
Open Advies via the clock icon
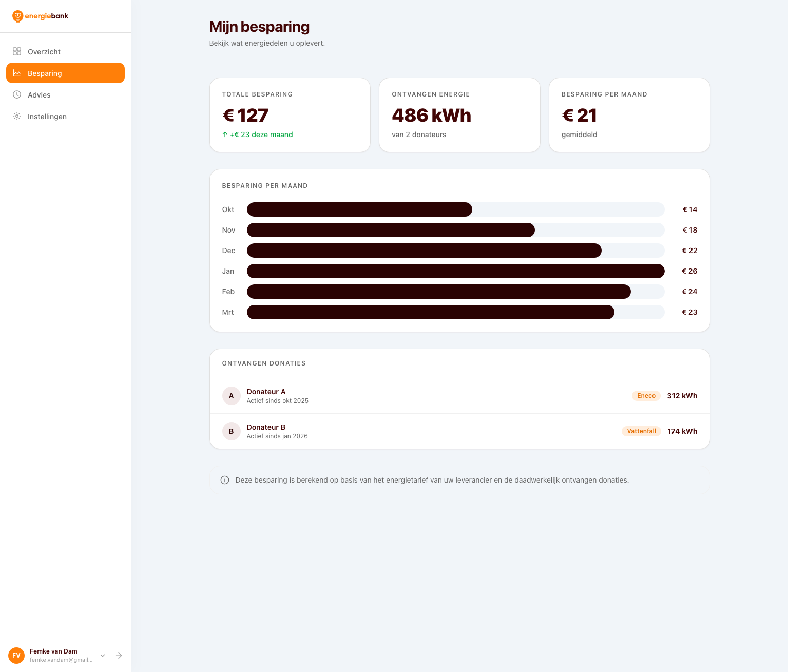(x=17, y=94)
